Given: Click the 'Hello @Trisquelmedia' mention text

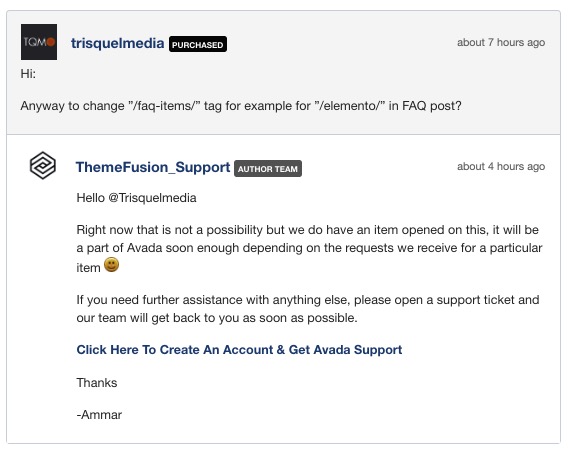Looking at the screenshot, I should click(137, 198).
